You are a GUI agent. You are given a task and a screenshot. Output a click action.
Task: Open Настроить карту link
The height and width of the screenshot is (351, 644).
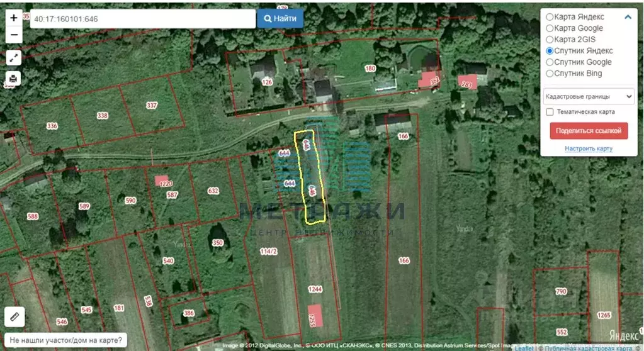pos(589,148)
